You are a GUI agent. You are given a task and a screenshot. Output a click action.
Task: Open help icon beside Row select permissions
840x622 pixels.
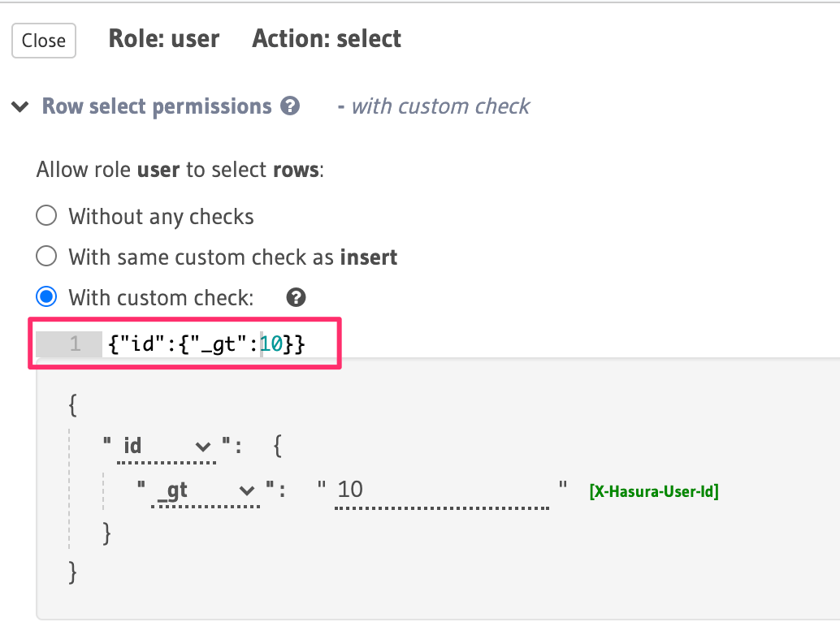tap(290, 106)
